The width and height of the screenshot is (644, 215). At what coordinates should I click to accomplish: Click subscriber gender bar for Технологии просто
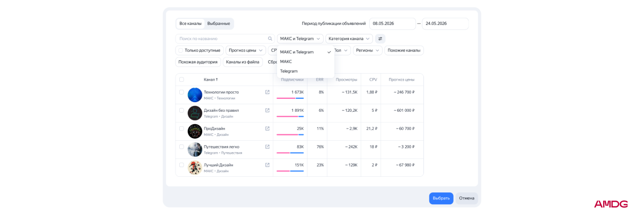(x=290, y=98)
